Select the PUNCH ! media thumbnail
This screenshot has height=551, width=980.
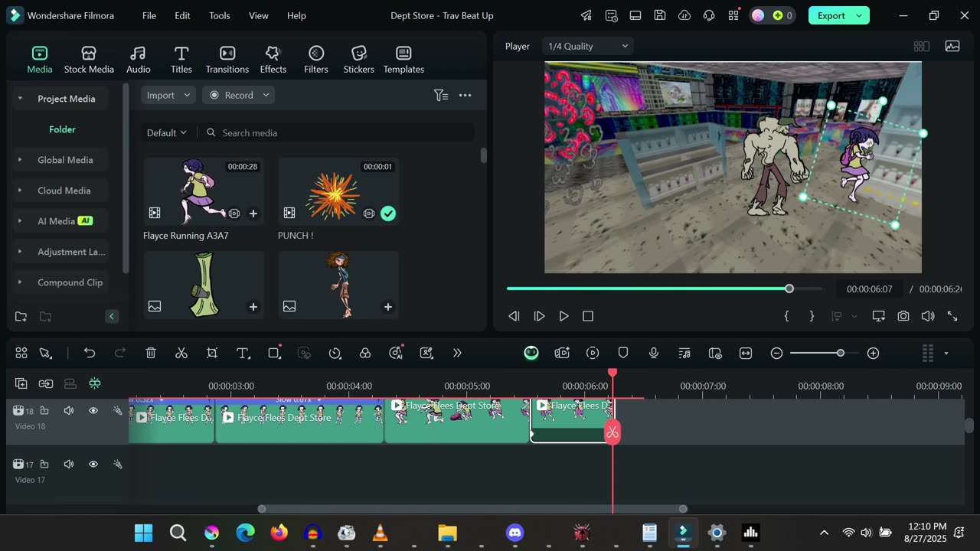(338, 191)
